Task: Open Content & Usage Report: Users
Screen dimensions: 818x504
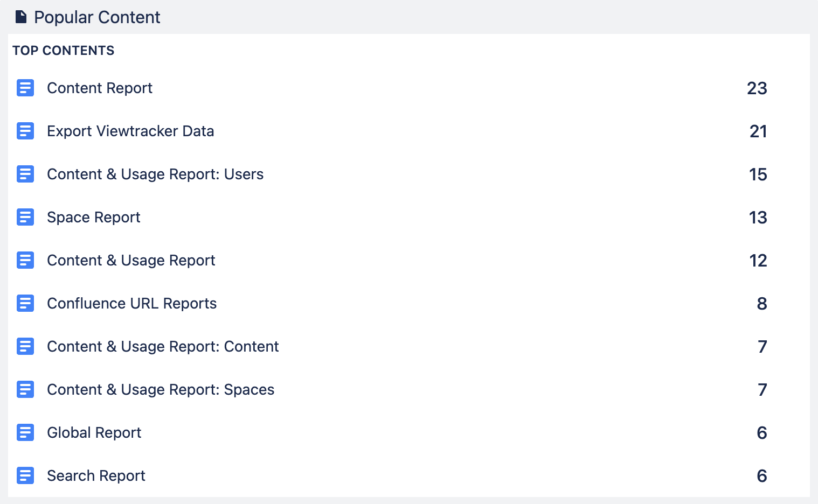Action: (x=155, y=174)
